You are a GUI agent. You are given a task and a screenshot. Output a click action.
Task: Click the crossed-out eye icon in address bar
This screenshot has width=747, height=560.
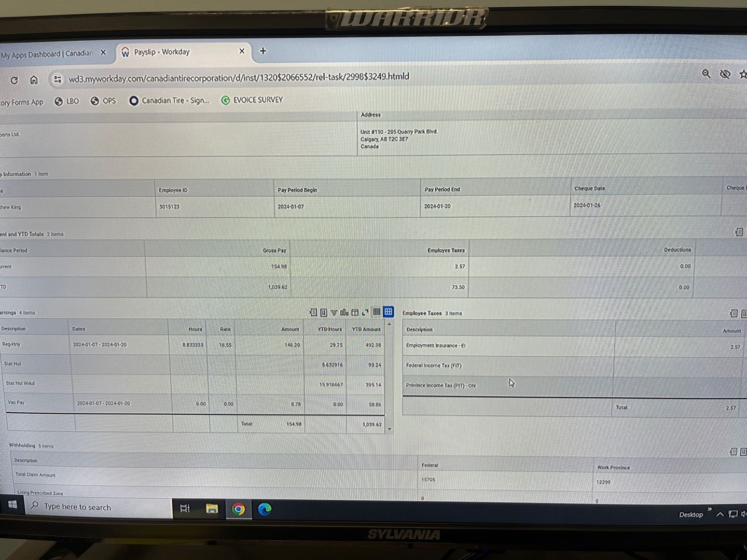tap(725, 74)
